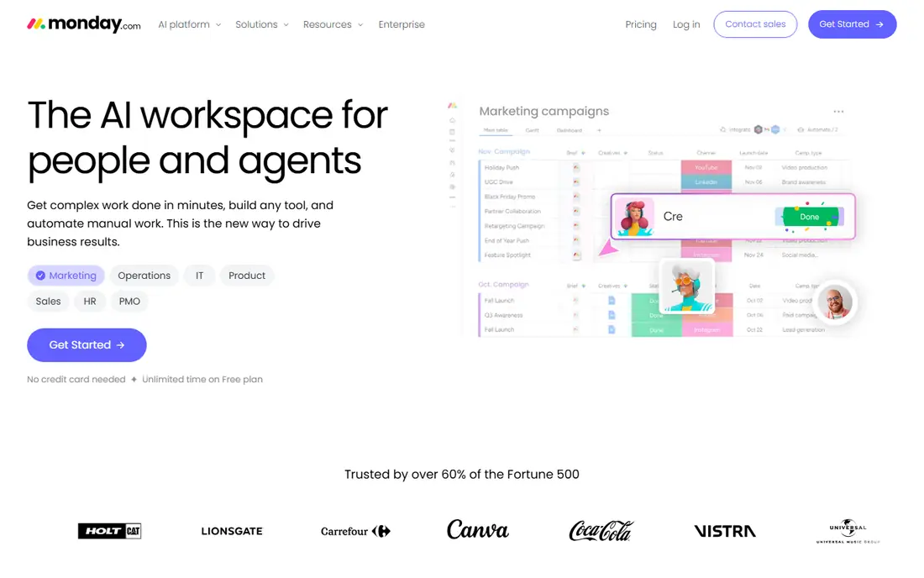This screenshot has height=578, width=924.
Task: Expand the Solutions dropdown
Action: (x=261, y=24)
